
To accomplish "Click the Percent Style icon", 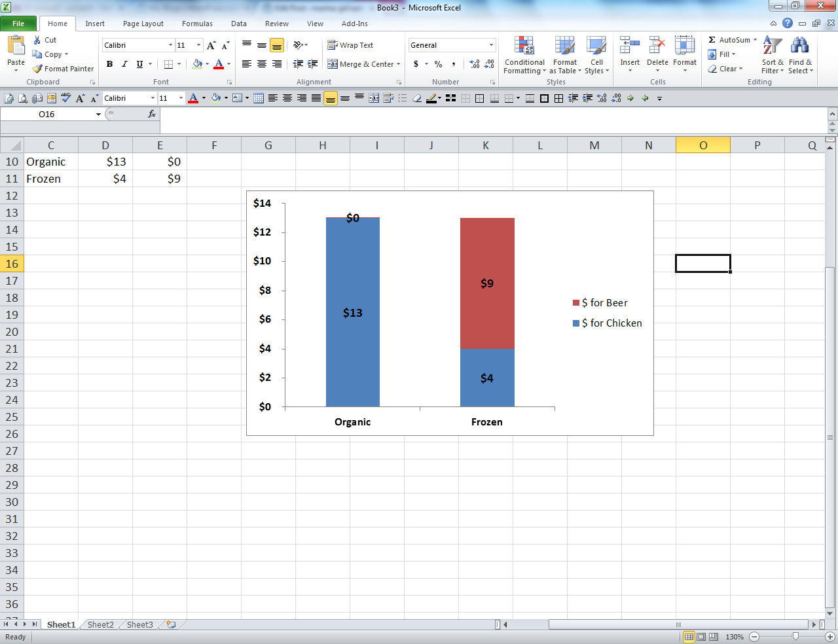I will (x=438, y=64).
